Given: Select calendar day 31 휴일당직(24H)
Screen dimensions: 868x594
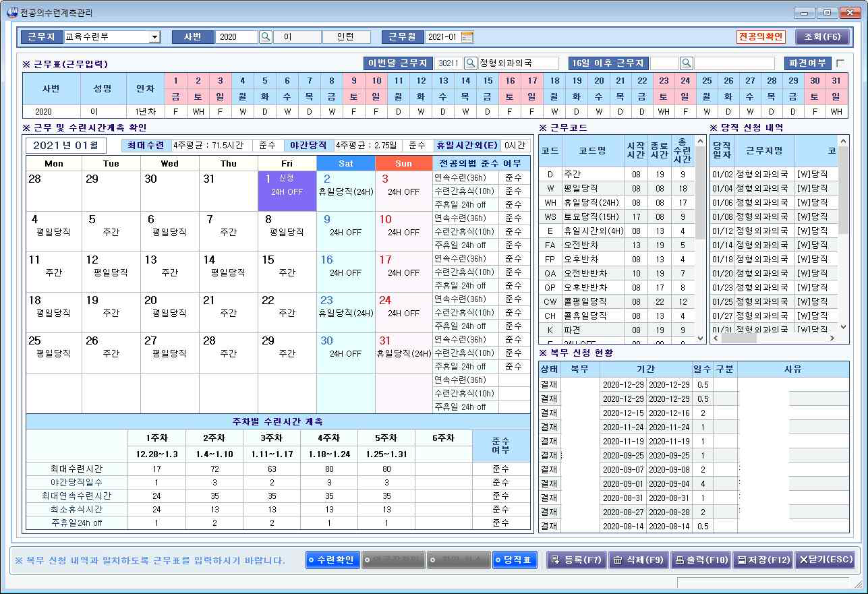Looking at the screenshot, I should pyautogui.click(x=403, y=353).
